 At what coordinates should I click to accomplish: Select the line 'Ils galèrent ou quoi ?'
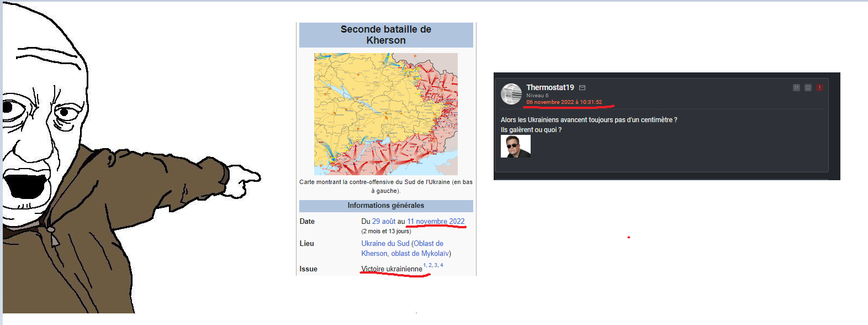pos(531,130)
